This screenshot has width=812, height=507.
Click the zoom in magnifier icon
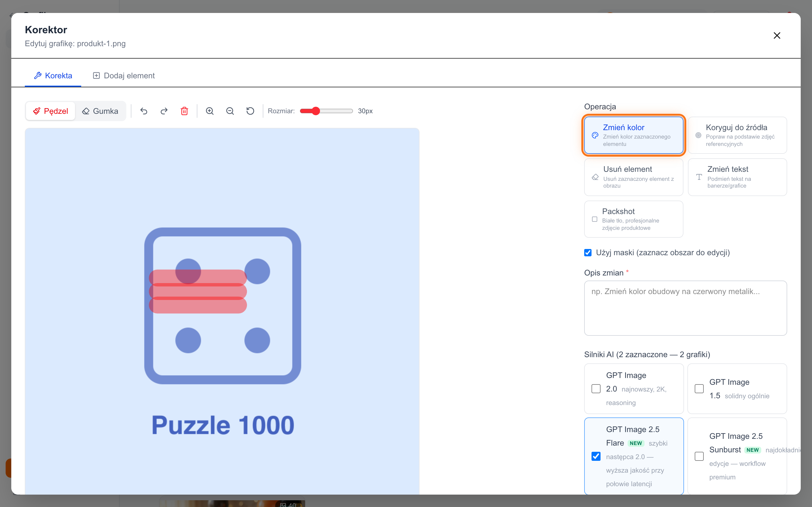click(x=210, y=111)
